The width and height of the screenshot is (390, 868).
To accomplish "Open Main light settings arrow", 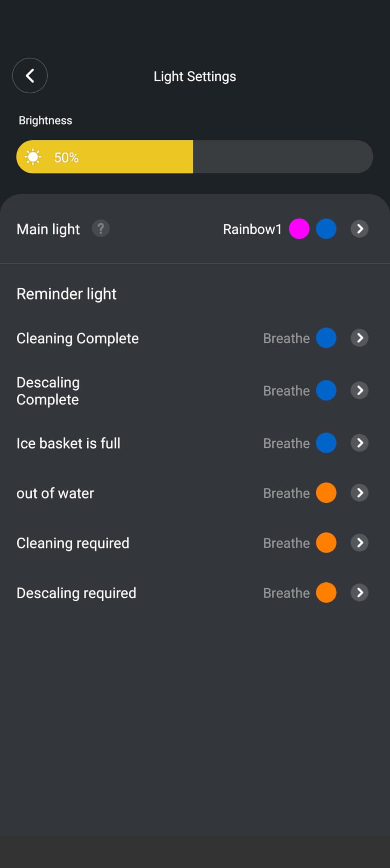I will pos(360,229).
